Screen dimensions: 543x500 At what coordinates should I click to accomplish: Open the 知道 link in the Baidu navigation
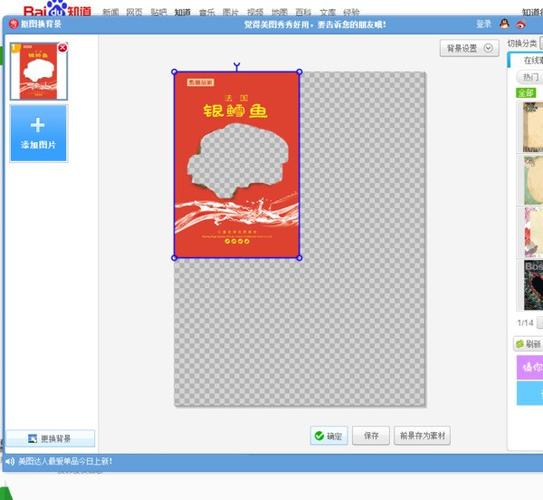(x=183, y=12)
